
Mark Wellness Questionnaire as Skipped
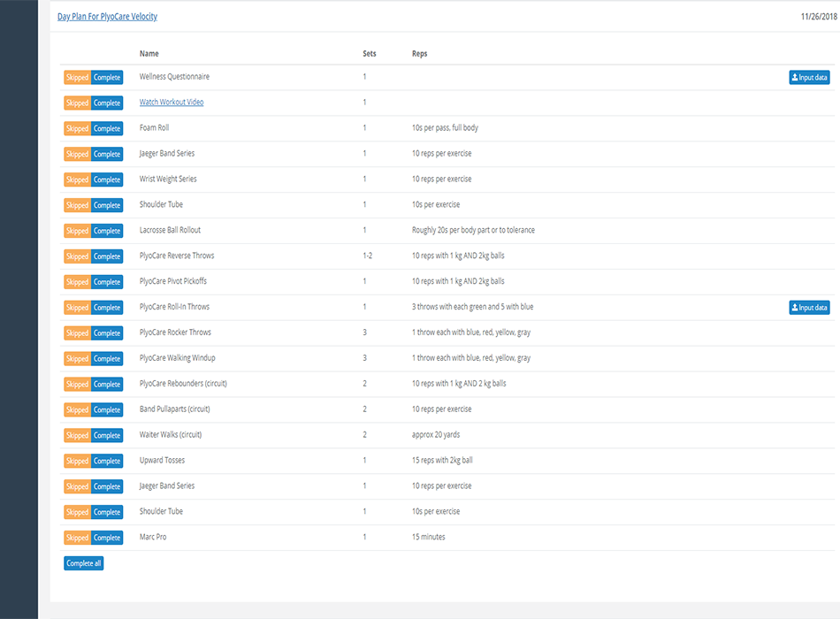pyautogui.click(x=77, y=78)
